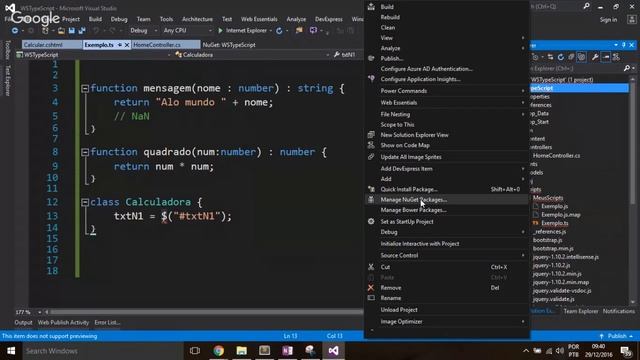Click the Save icon in the toolbar
Viewport: 640px width, 360px height.
point(72,31)
